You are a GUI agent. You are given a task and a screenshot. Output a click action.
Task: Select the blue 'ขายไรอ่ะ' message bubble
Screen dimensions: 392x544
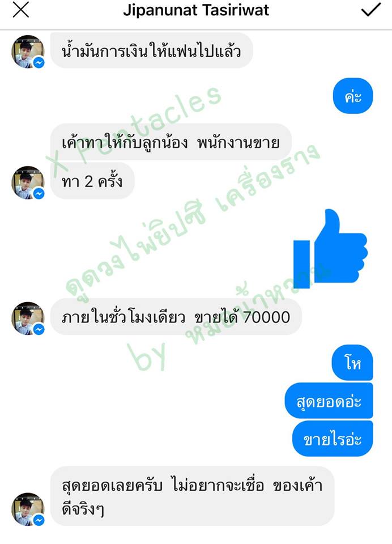click(333, 439)
